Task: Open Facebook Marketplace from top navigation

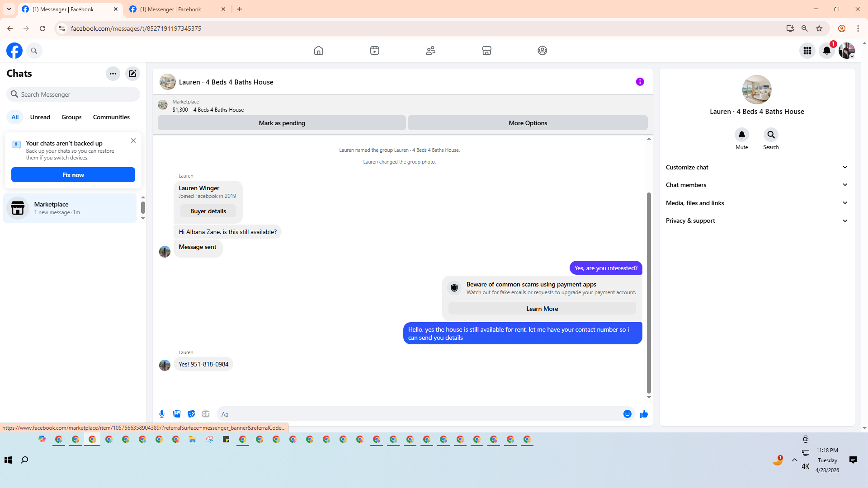Action: pyautogui.click(x=486, y=51)
